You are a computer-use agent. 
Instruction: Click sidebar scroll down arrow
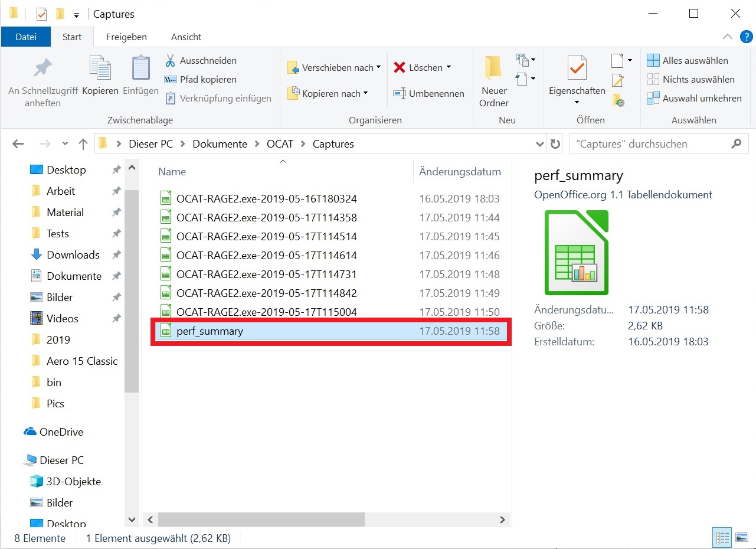[x=132, y=520]
